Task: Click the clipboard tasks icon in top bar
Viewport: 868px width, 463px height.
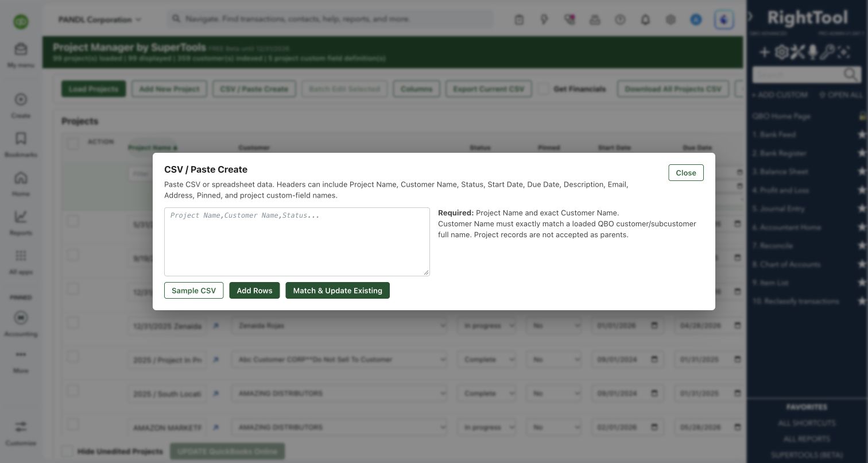Action: point(519,20)
